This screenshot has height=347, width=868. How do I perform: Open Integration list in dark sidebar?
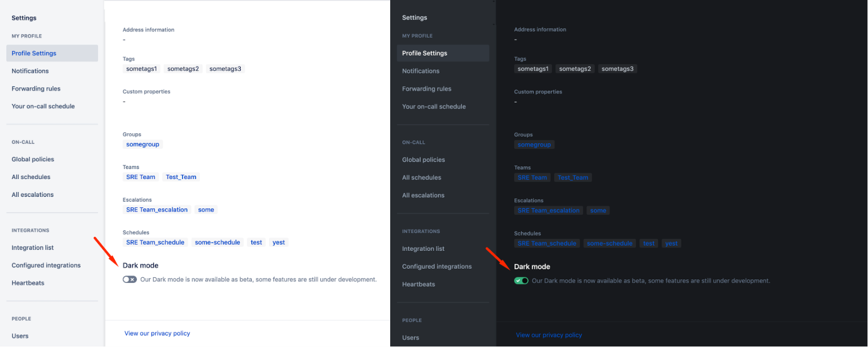click(x=423, y=249)
